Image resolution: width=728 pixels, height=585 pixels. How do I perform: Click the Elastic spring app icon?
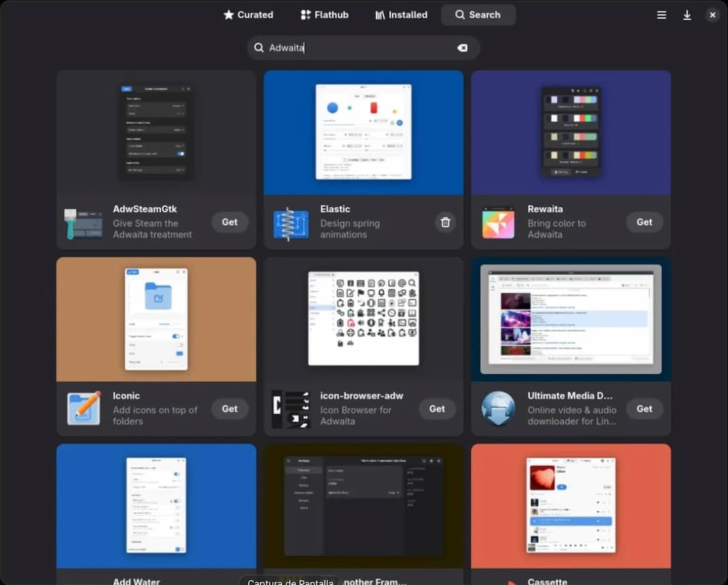coord(291,223)
